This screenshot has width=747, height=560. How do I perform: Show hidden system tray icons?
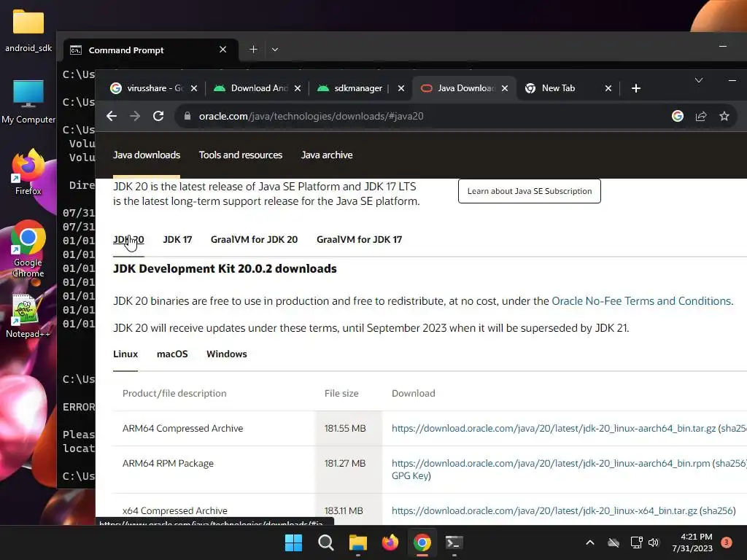pyautogui.click(x=589, y=542)
